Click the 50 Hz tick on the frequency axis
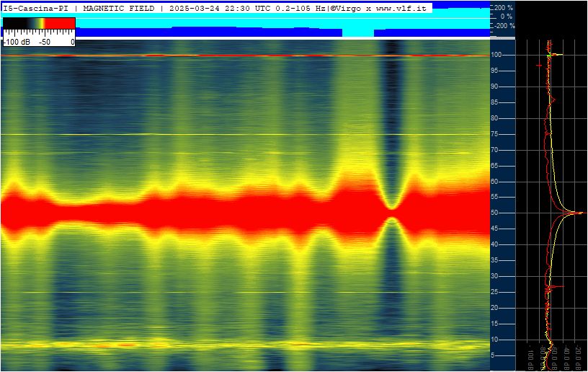588x372 pixels. tap(494, 213)
